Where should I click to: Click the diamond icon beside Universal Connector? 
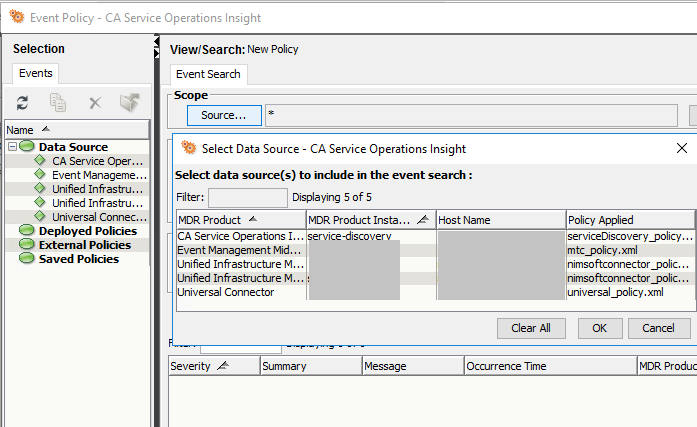point(41,216)
